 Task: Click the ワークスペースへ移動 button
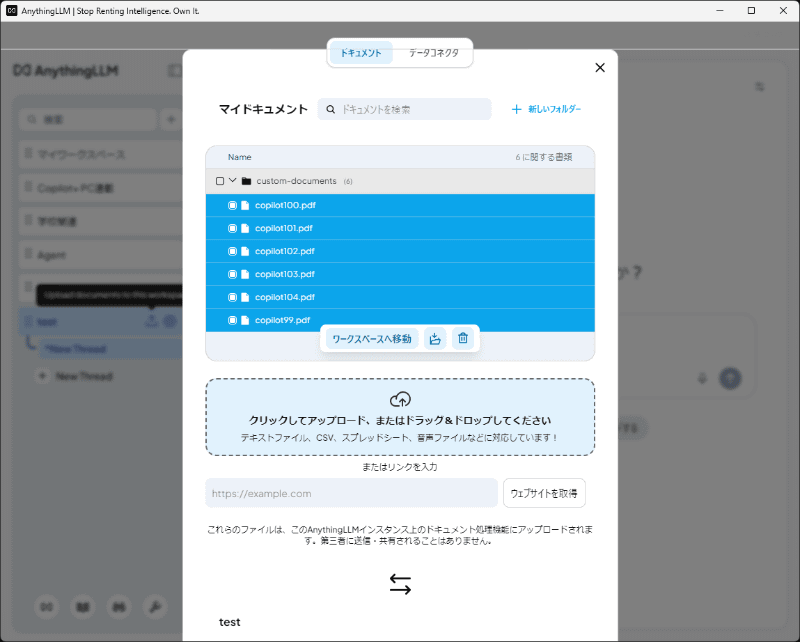click(372, 339)
